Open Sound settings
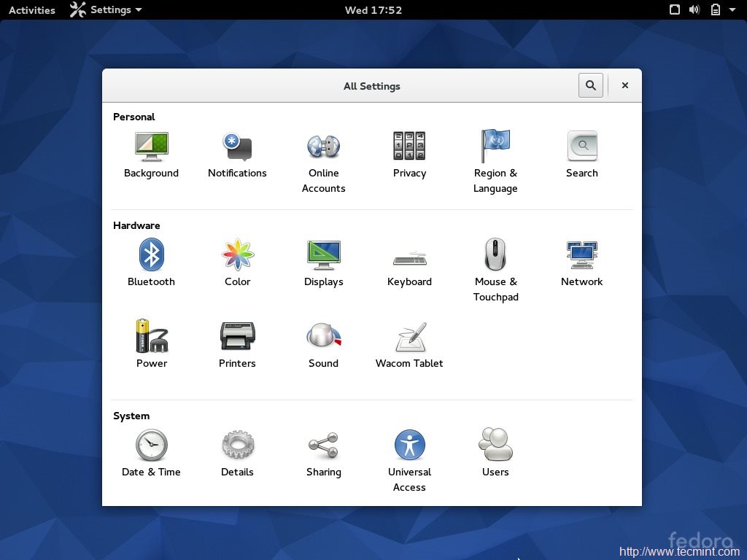 323,335
